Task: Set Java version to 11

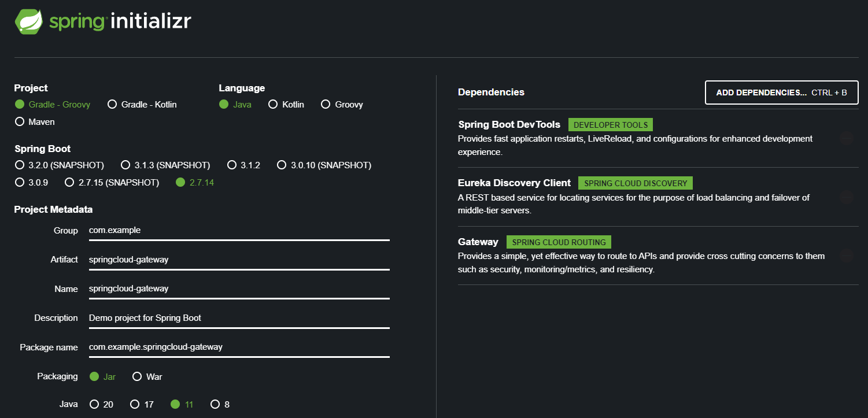Action: (182, 405)
